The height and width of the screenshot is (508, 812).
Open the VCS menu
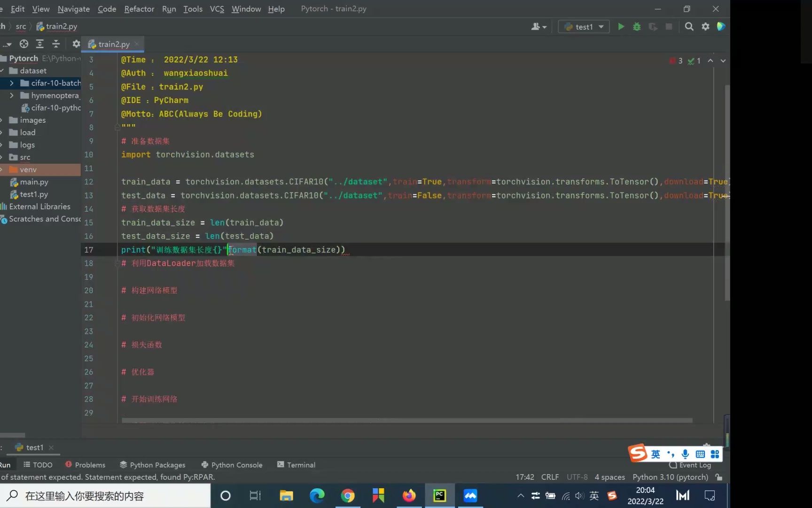[217, 9]
